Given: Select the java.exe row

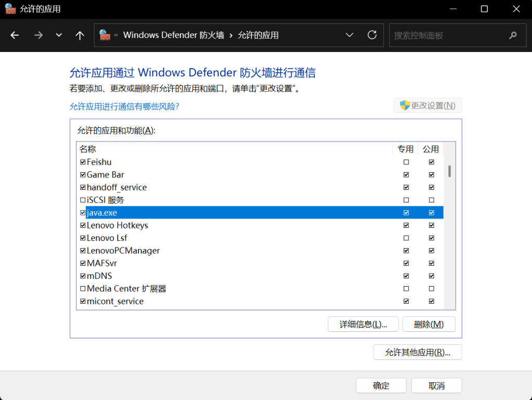Looking at the screenshot, I should pos(260,213).
